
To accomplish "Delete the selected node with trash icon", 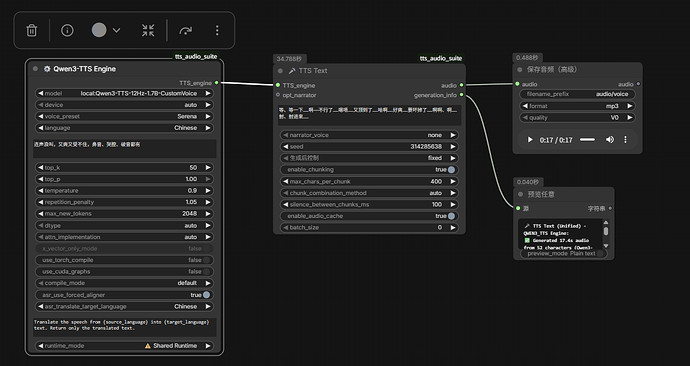I will click(32, 30).
